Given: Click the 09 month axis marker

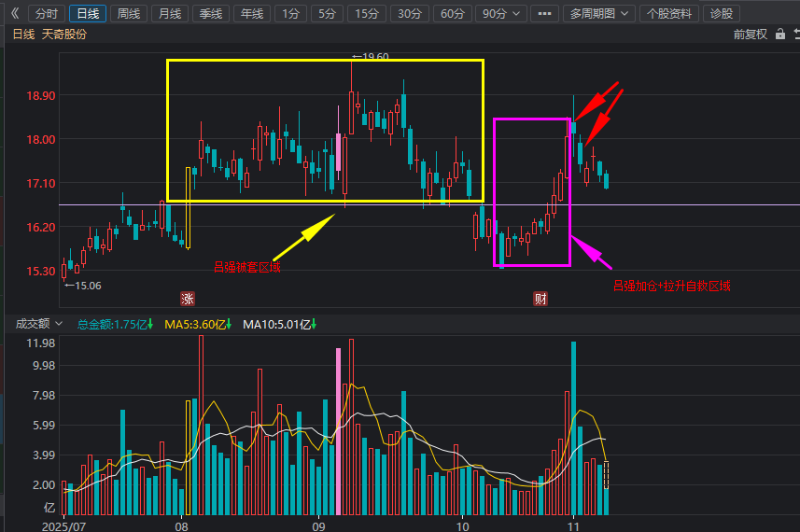Looking at the screenshot, I should pos(318,525).
